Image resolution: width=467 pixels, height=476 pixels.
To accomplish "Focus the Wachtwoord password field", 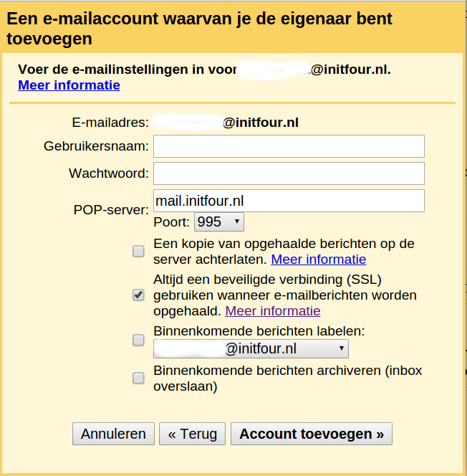I will point(289,173).
